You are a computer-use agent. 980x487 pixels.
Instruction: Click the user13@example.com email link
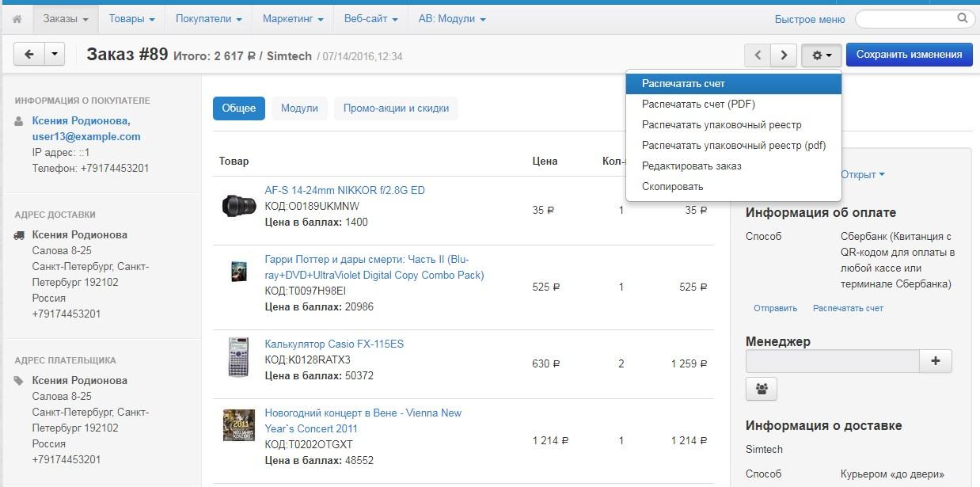pyautogui.click(x=86, y=136)
